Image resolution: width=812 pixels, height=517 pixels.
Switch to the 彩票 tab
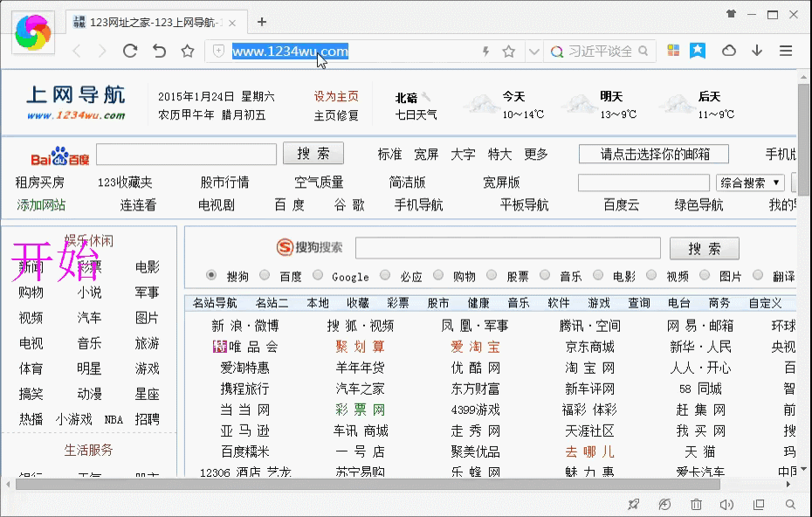pos(398,303)
